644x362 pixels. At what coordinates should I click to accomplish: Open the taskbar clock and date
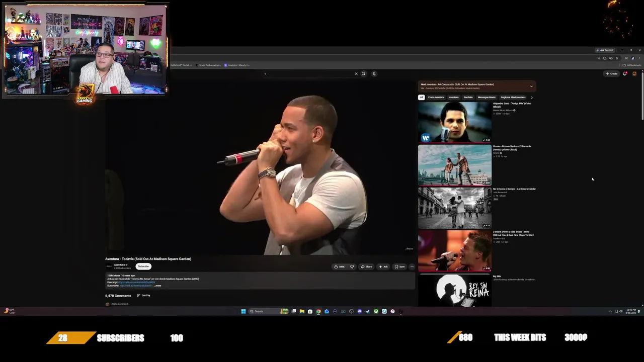pyautogui.click(x=631, y=311)
